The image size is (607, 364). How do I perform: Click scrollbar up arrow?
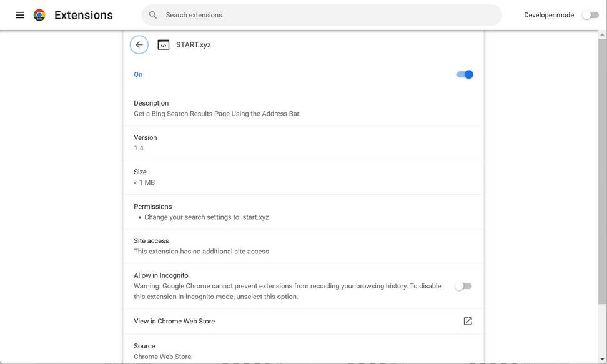(x=603, y=35)
